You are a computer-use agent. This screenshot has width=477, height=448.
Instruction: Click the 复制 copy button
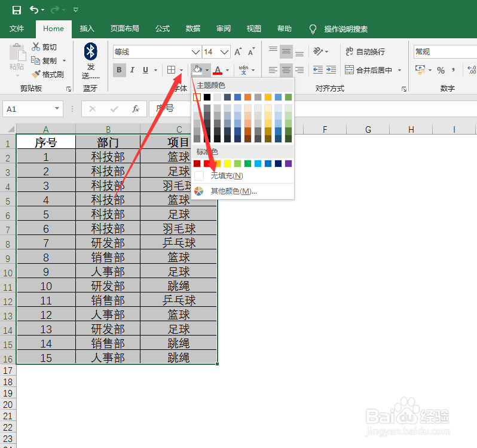(44, 60)
